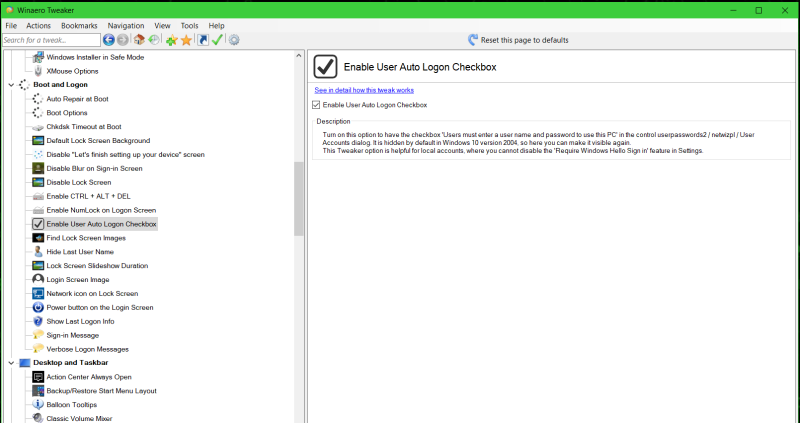Maximize the Winaero Tweaker window
This screenshot has width=800, height=423.
[x=759, y=10]
